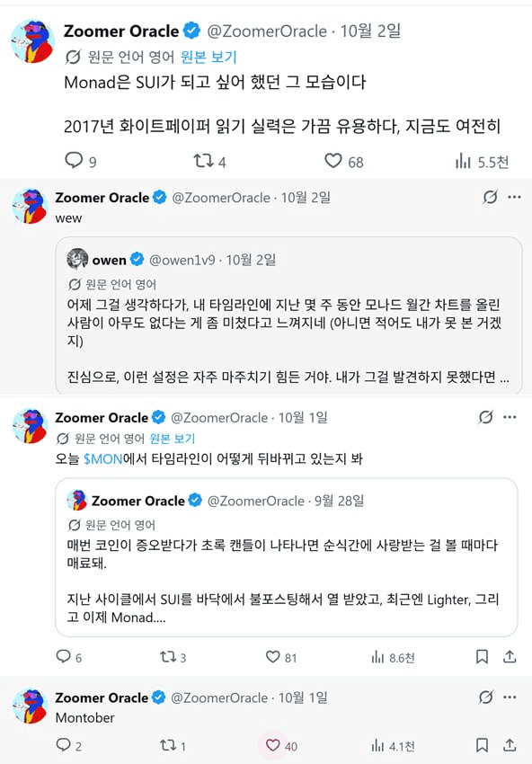The height and width of the screenshot is (764, 532).
Task: Open more options on the $MON tweet
Action: 510,417
